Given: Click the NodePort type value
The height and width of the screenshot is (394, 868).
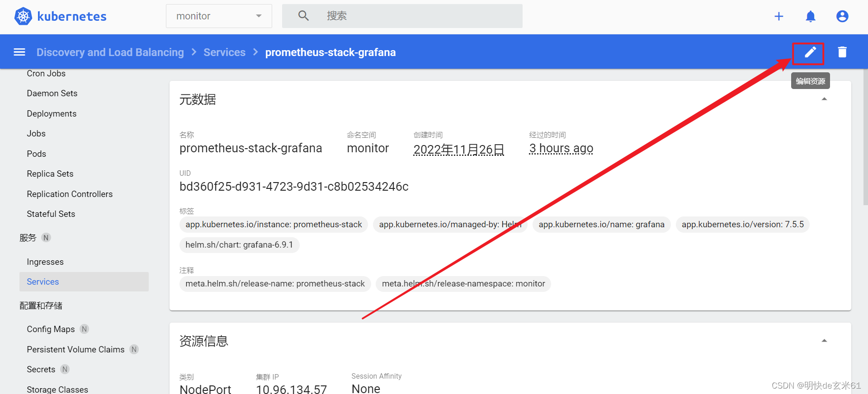Looking at the screenshot, I should 205,389.
